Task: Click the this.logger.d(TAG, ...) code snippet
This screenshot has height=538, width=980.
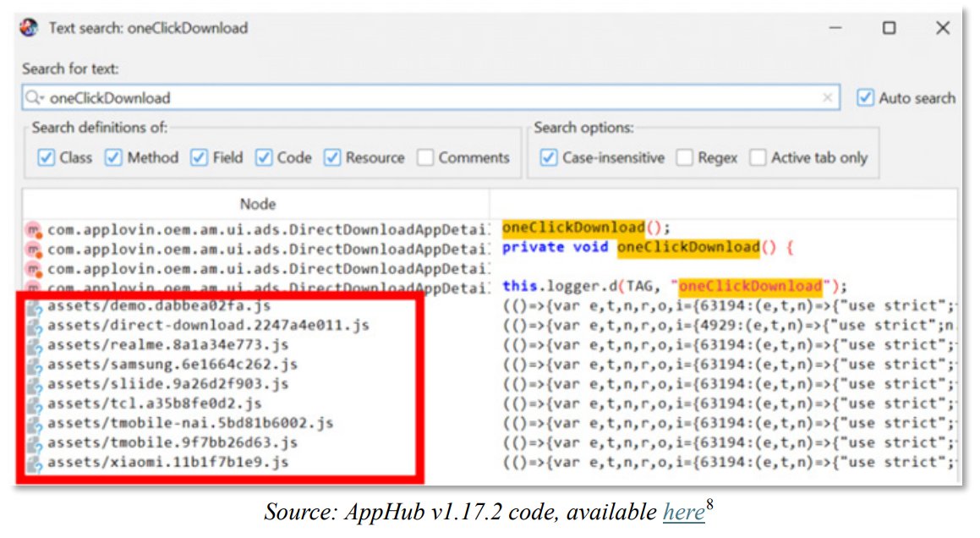Action: tap(675, 287)
